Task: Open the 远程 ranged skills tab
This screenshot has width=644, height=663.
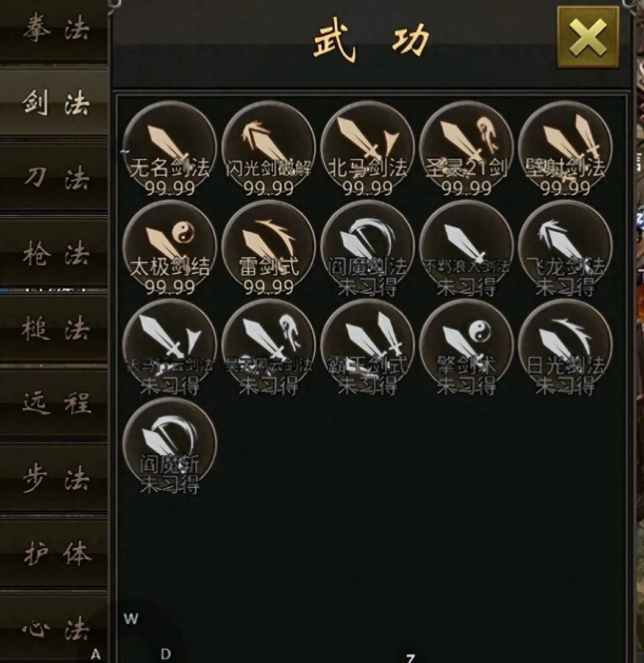Action: [54, 403]
